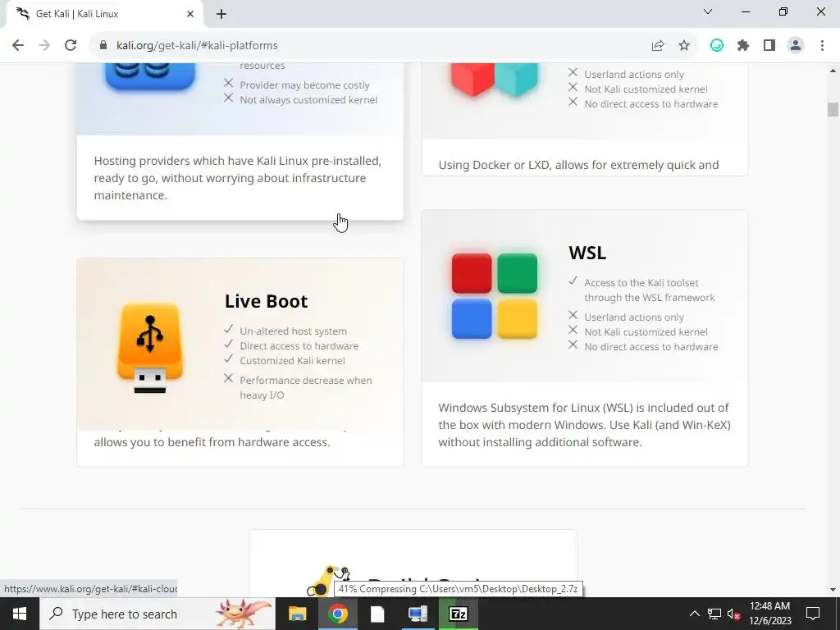Image resolution: width=840 pixels, height=630 pixels.
Task: Click 'Access to the Kali toolset' text
Action: [x=650, y=290]
